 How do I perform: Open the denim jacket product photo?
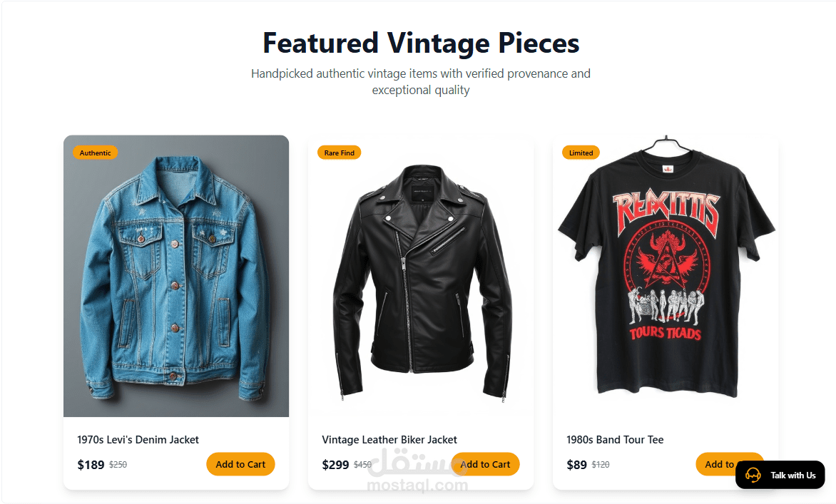(x=176, y=276)
